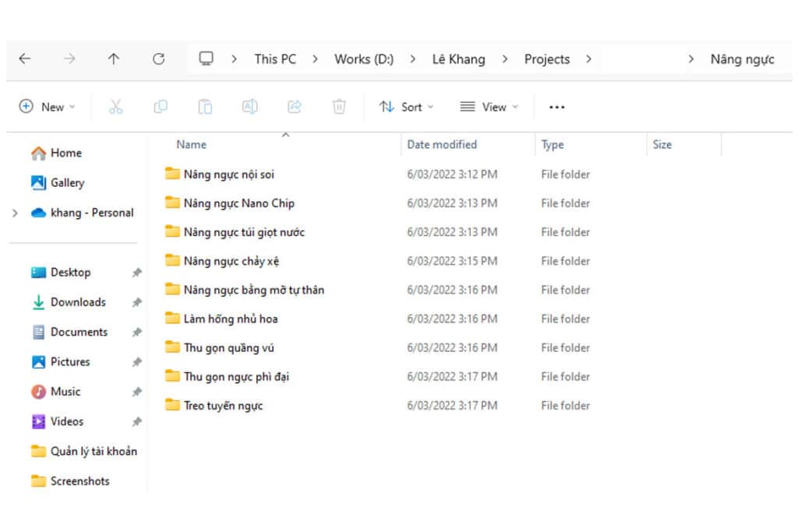Open the See more three-dots menu
The image size is (798, 532).
click(556, 107)
